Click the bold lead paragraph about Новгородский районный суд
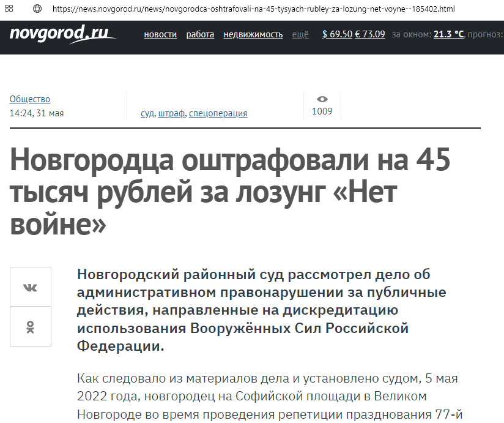504x423 pixels. click(262, 310)
